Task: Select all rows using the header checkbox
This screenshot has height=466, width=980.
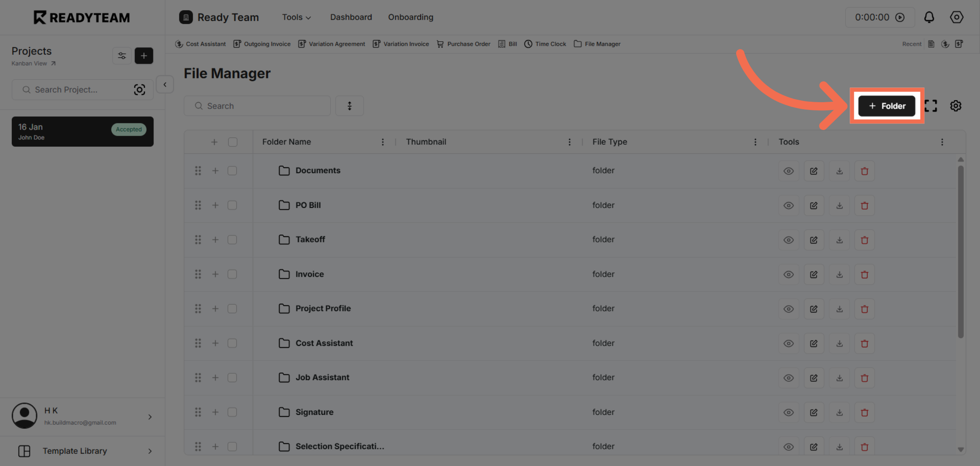Action: [232, 141]
